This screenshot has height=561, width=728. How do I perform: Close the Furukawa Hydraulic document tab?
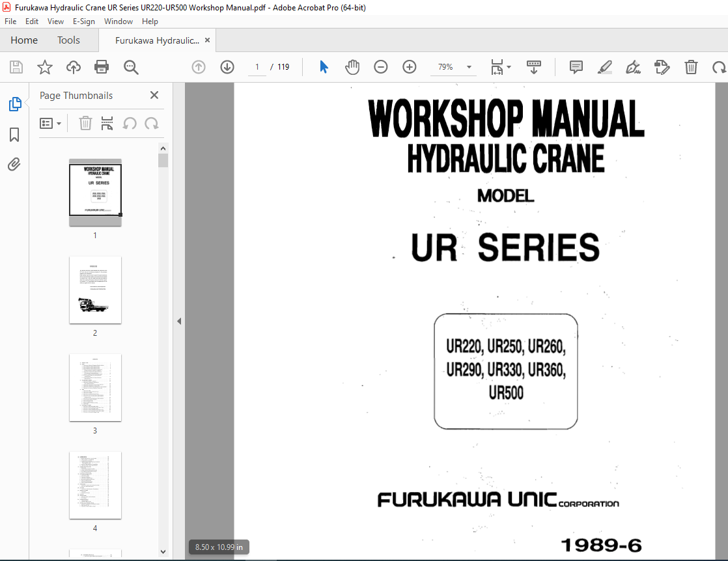tap(208, 40)
